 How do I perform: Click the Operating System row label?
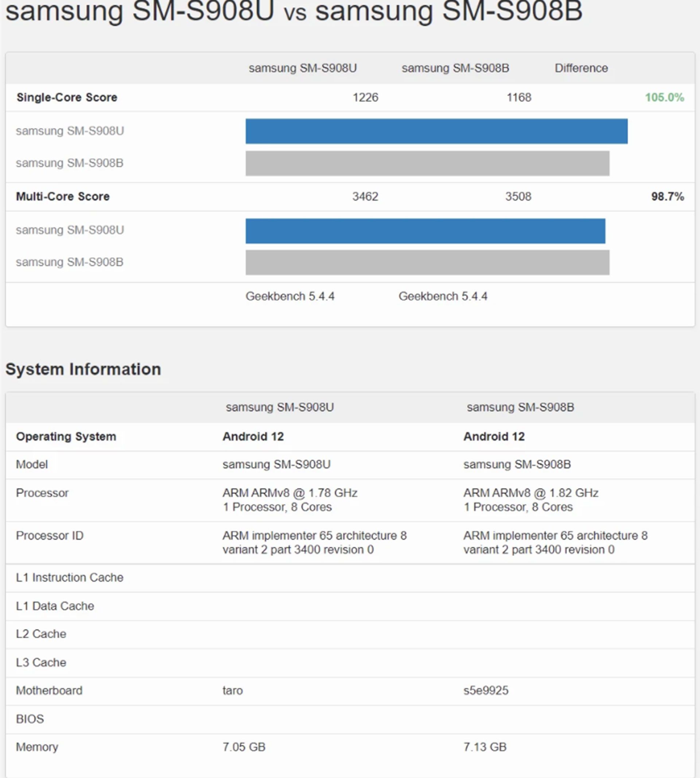pyautogui.click(x=66, y=436)
